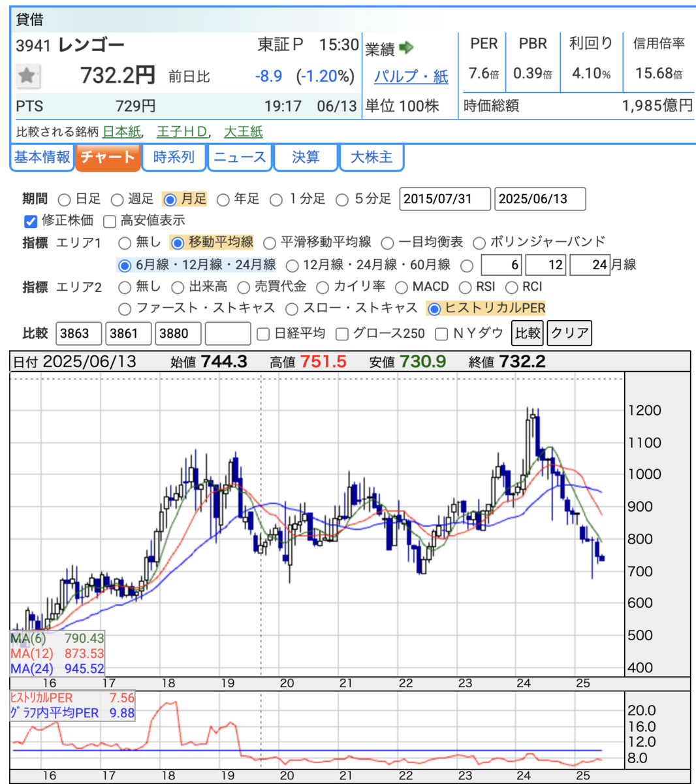696x784 pixels.
Task: Click the 時価総額 1,985億円 value
Action: [657, 106]
